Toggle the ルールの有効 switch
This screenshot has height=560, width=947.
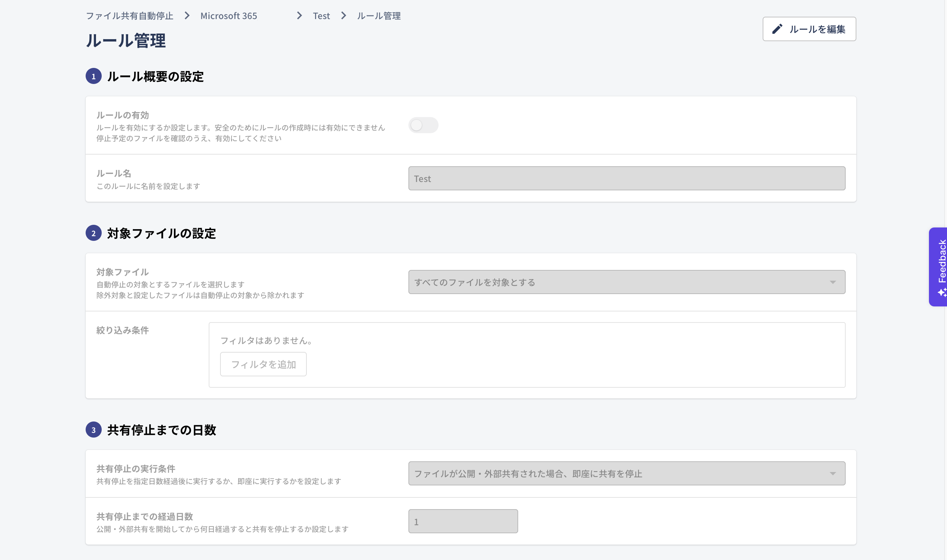pos(423,125)
